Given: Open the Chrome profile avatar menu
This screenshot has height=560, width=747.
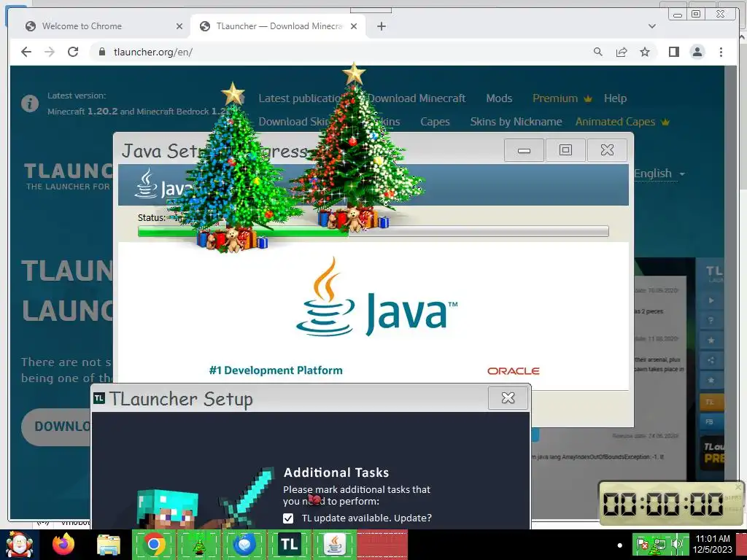Looking at the screenshot, I should (697, 52).
